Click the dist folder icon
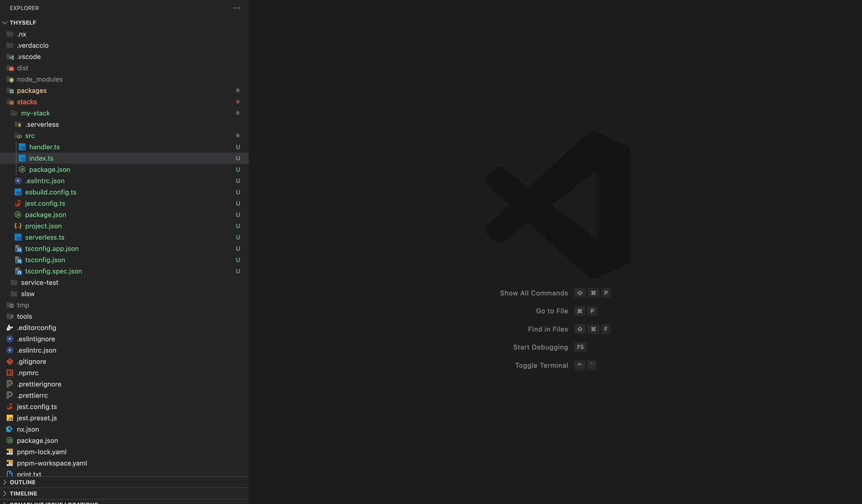This screenshot has width=862, height=504. coord(10,68)
